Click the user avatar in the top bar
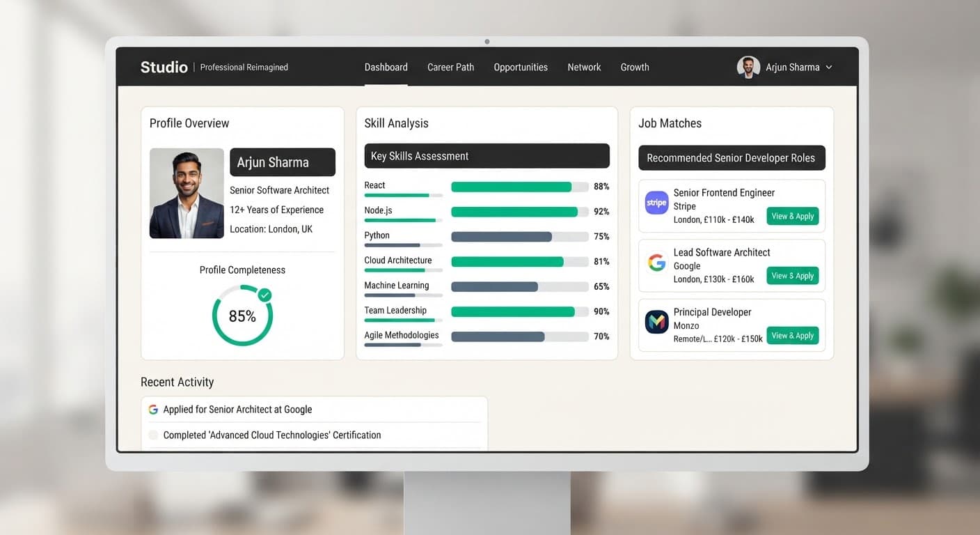This screenshot has height=535, width=980. pos(748,67)
